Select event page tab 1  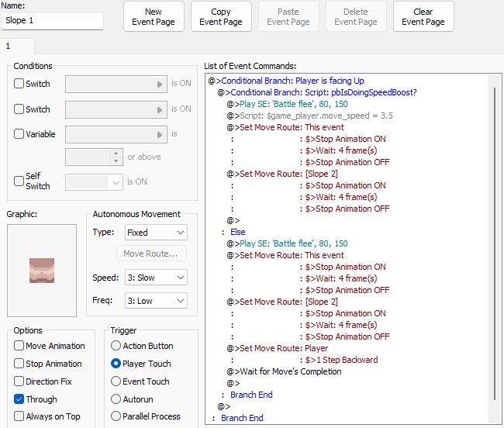coord(17,47)
